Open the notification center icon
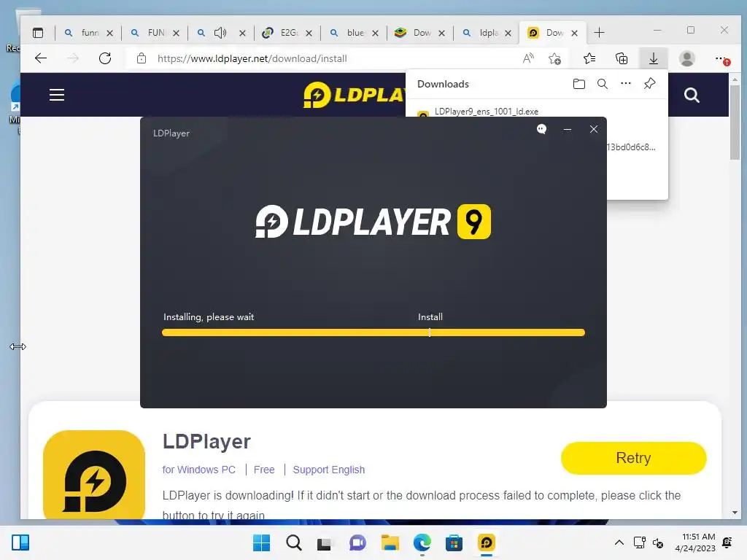 727,542
